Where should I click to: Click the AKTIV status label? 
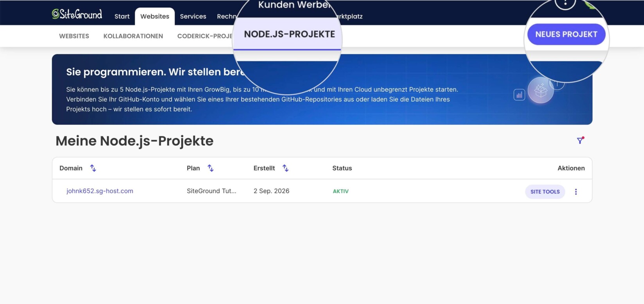click(x=340, y=191)
